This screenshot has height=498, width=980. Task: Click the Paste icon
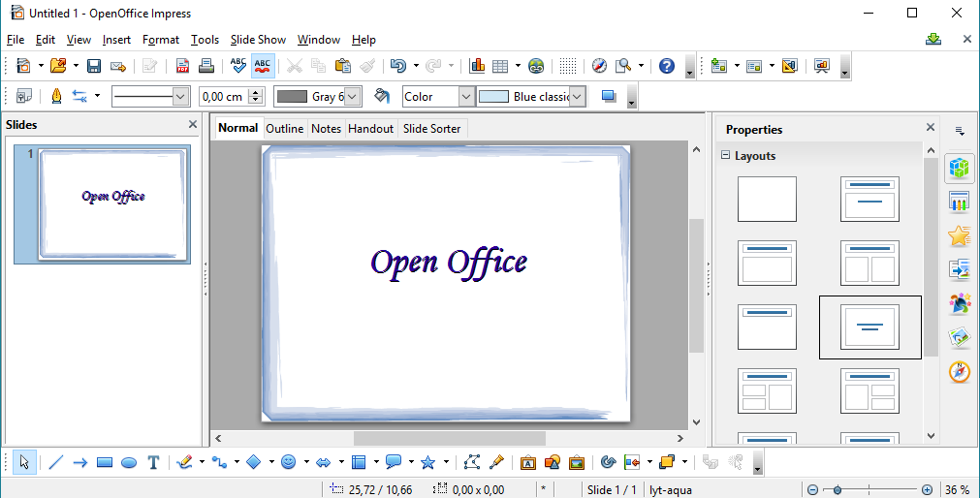tap(342, 66)
